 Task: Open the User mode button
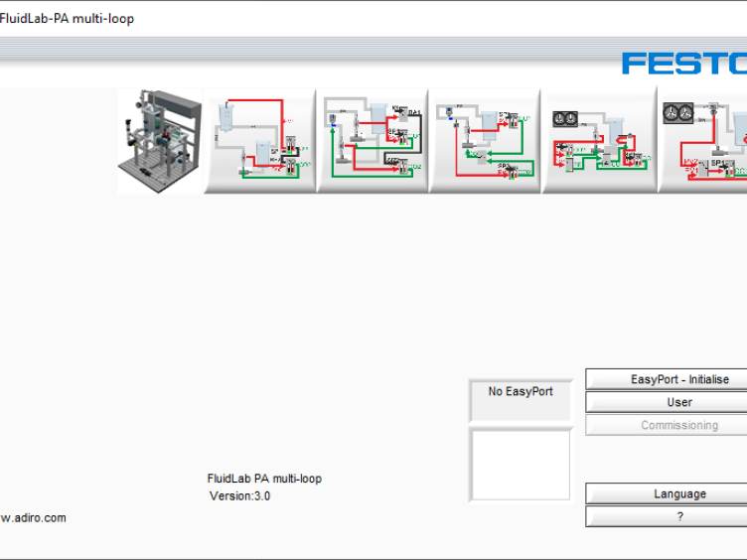pyautogui.click(x=666, y=402)
